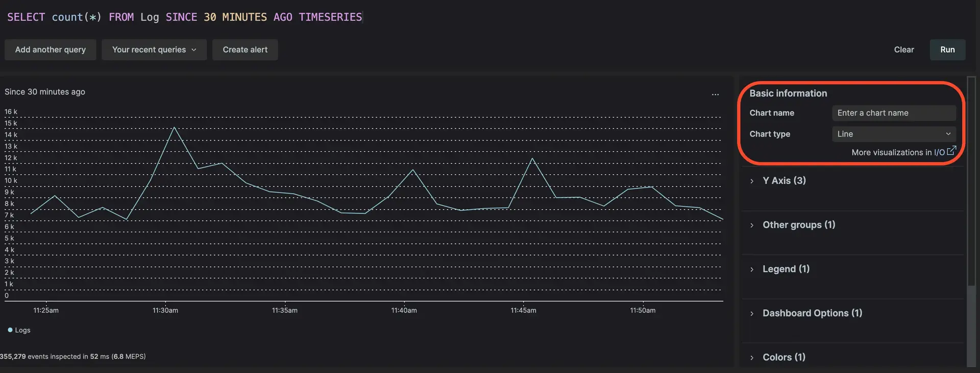
Task: Toggle the Logs series in legend
Action: pos(22,330)
